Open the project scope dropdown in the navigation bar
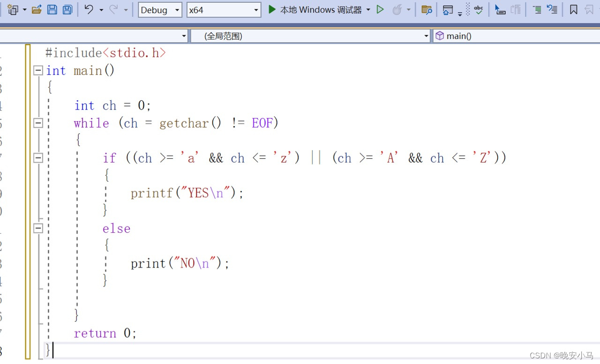This screenshot has width=600, height=364. coord(94,36)
